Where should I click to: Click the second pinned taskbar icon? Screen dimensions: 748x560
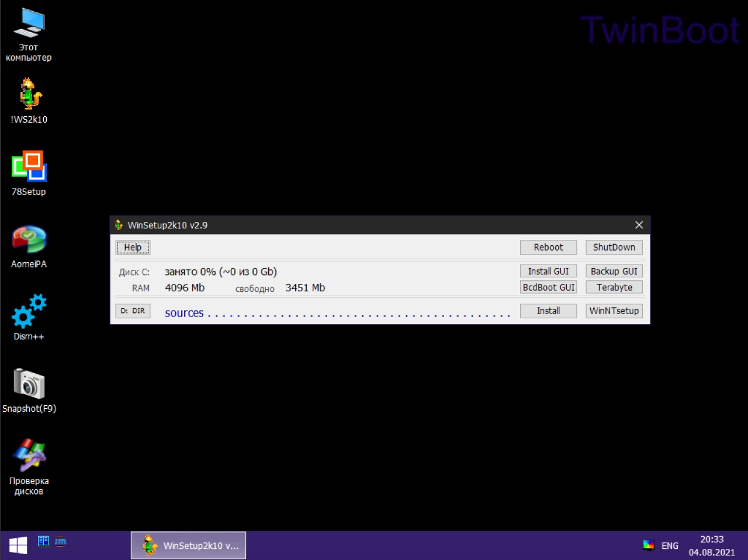61,541
